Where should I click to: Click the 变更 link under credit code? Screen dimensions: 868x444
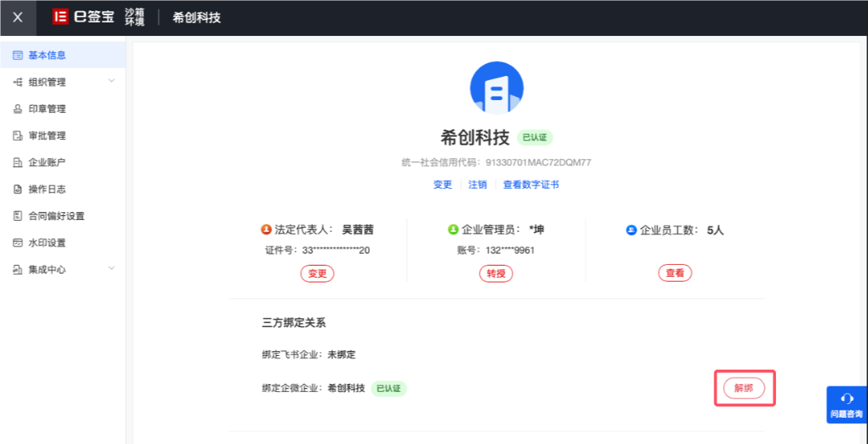coord(442,185)
